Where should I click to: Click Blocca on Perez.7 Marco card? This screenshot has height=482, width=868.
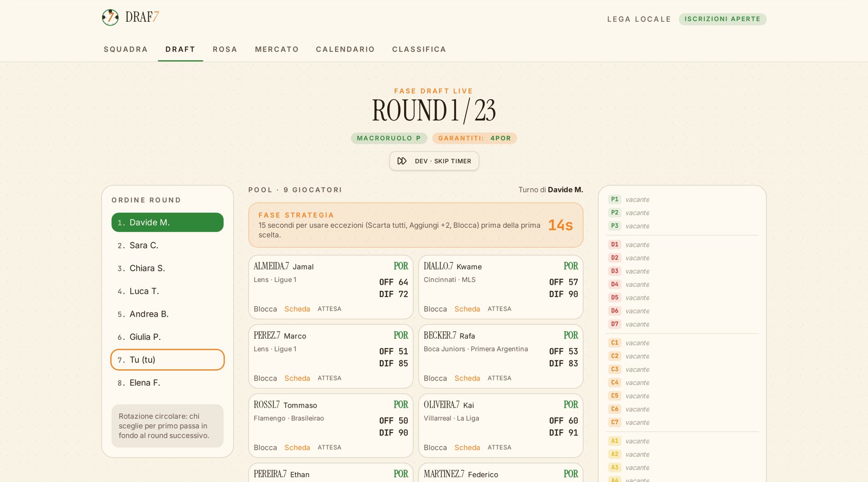tap(265, 378)
